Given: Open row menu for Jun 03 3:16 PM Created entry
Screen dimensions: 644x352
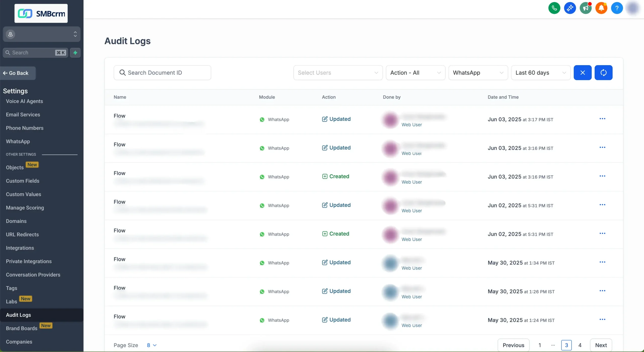Looking at the screenshot, I should (602, 176).
